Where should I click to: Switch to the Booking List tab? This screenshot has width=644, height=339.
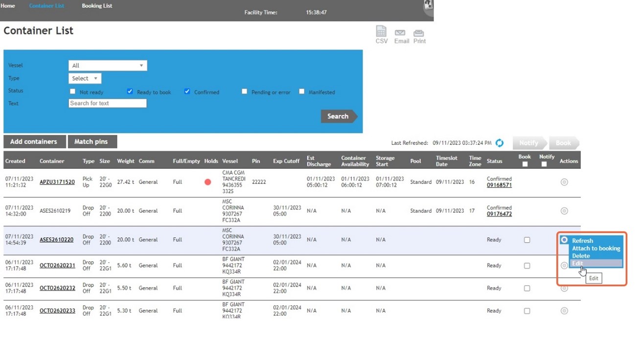coord(97,6)
